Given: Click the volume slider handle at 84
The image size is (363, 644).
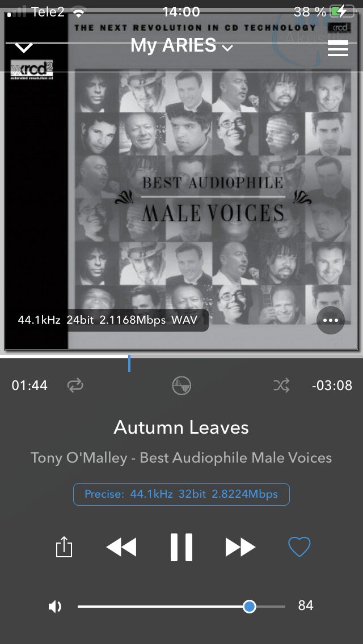Looking at the screenshot, I should [249, 606].
